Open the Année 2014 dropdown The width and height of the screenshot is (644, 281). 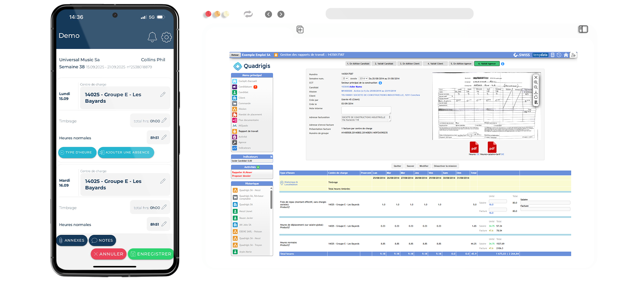[x=363, y=79]
